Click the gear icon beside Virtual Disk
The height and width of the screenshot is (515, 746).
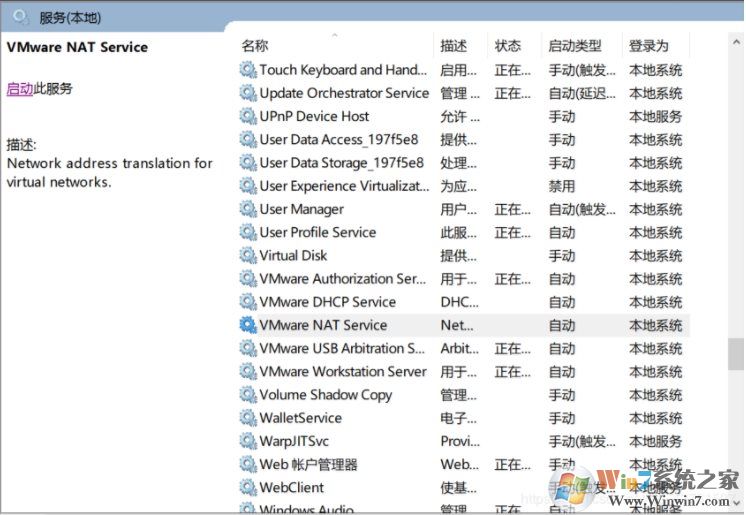coord(248,255)
